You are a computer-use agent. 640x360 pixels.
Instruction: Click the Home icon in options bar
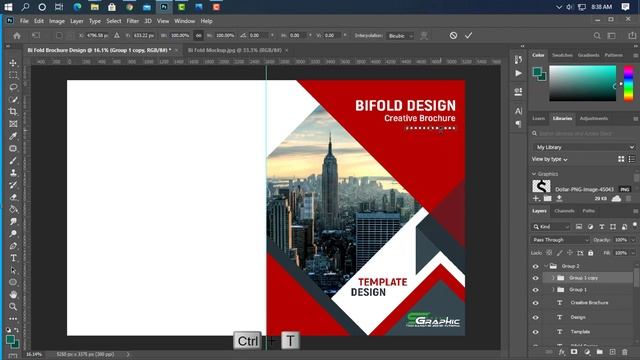point(17,36)
